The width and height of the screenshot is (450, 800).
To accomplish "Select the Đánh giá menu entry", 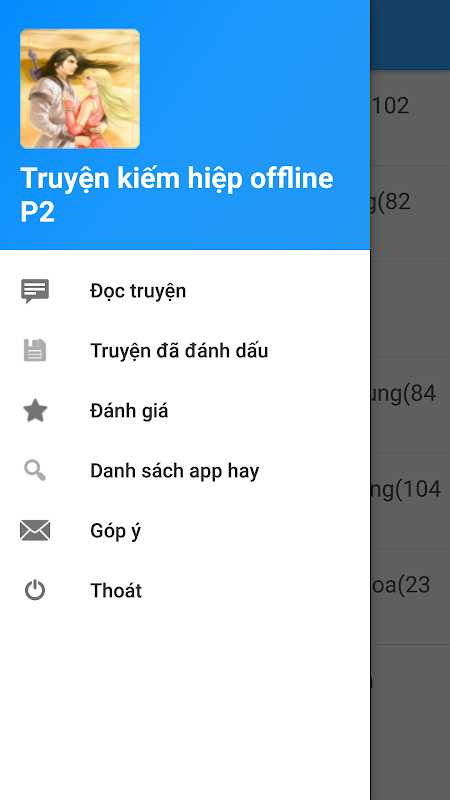I will (x=185, y=411).
